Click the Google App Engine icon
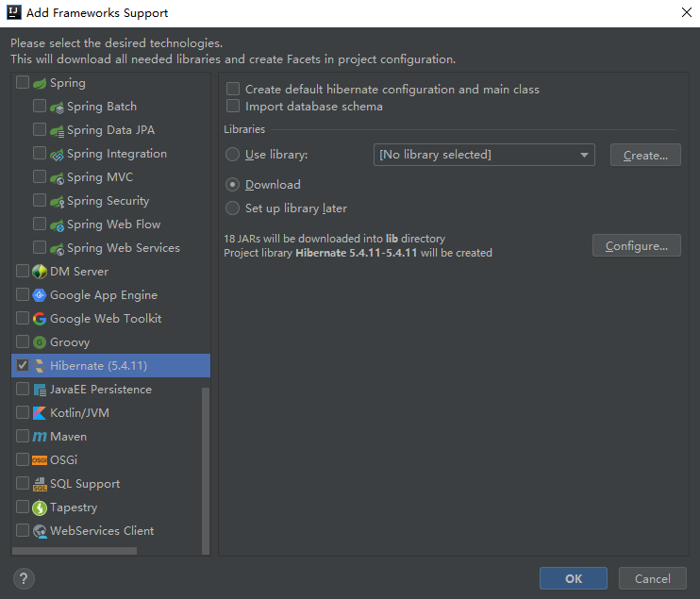Viewport: 700px width, 599px height. [x=40, y=295]
